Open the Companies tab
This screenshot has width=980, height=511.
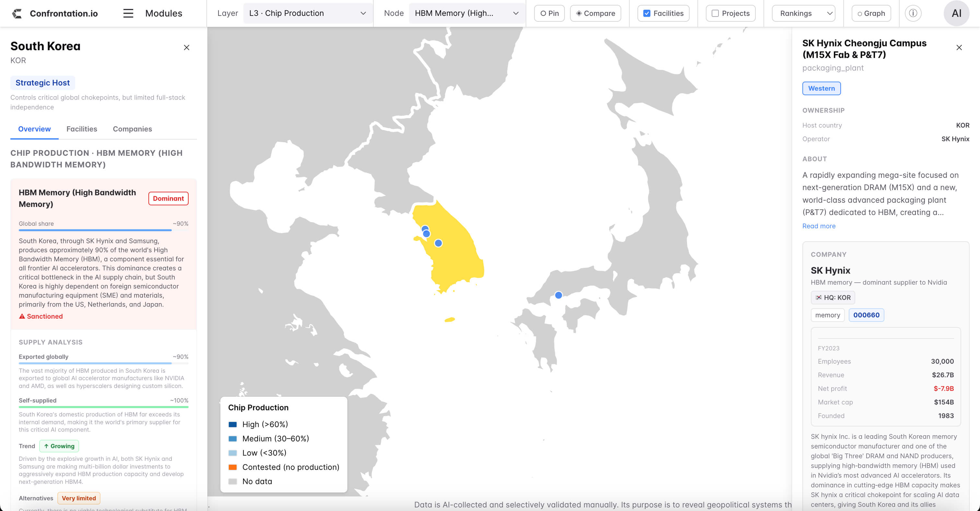point(133,129)
